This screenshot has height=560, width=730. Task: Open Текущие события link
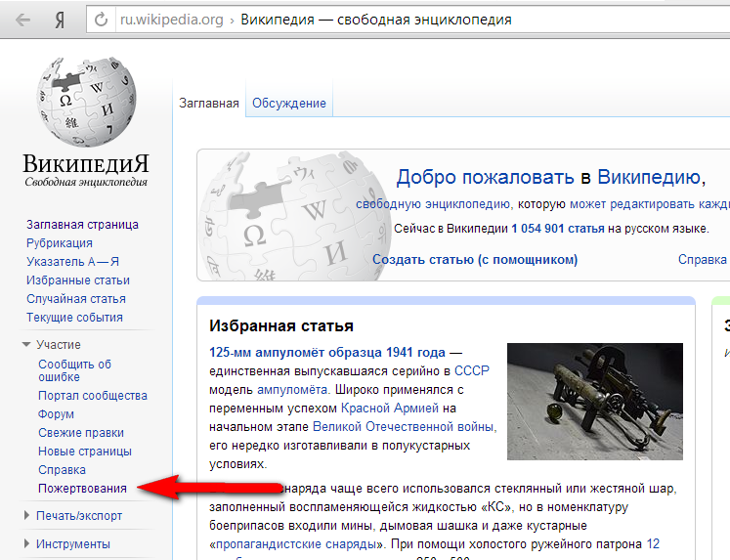(x=74, y=318)
